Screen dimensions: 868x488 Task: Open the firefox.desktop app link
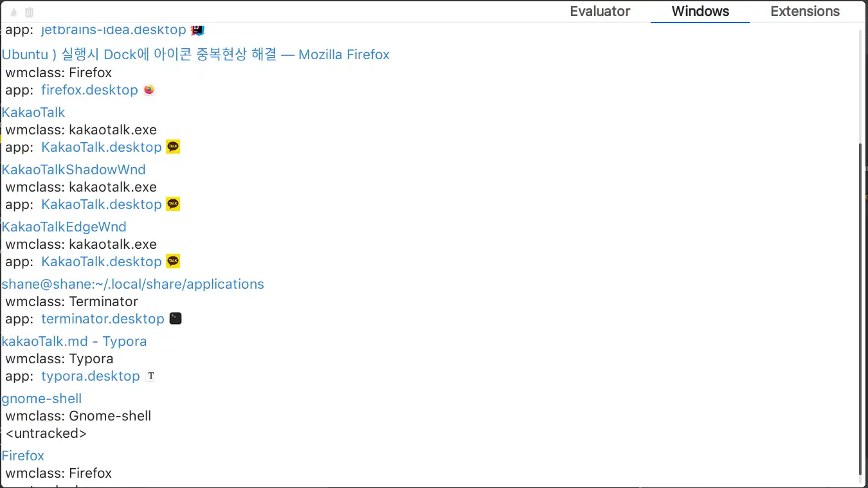[x=89, y=90]
